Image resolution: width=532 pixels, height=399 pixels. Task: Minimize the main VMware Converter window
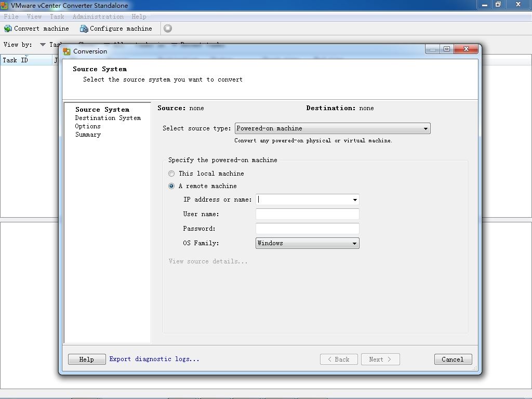click(485, 4)
